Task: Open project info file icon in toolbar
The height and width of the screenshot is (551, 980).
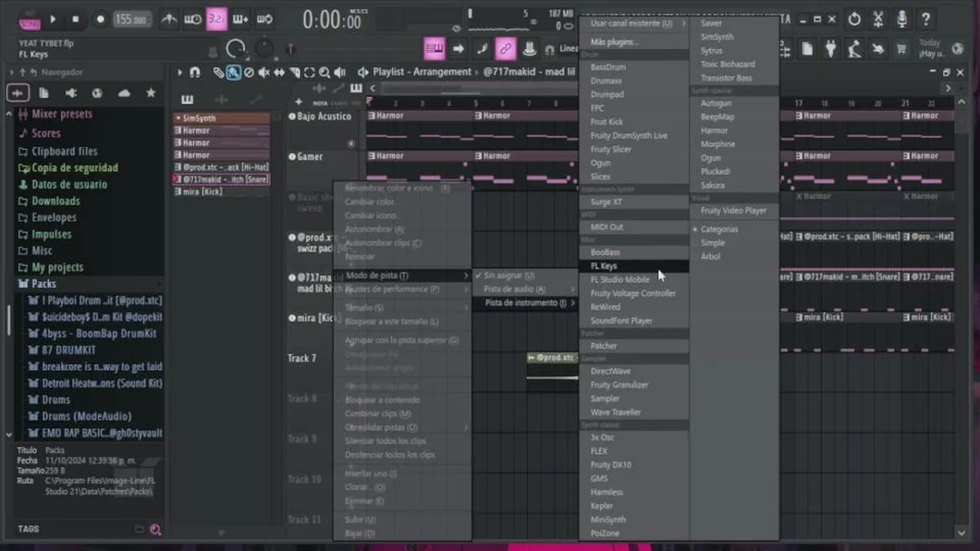Action: click(x=807, y=50)
